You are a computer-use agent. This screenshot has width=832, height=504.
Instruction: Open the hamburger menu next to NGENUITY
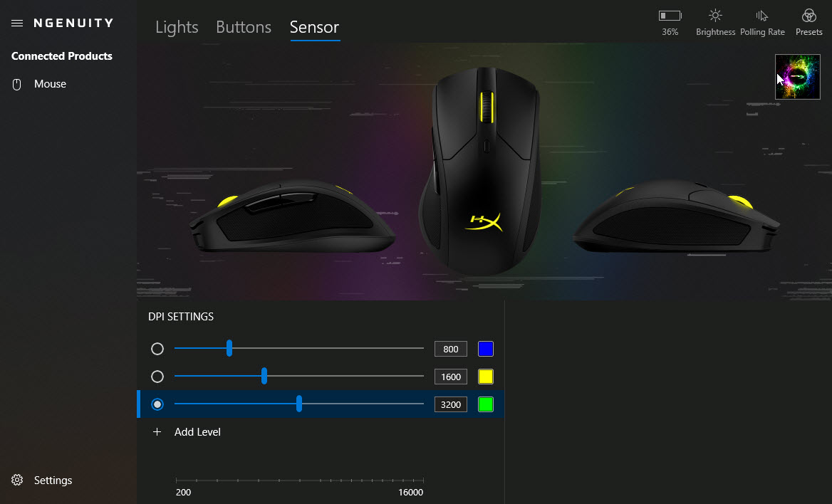coord(17,23)
